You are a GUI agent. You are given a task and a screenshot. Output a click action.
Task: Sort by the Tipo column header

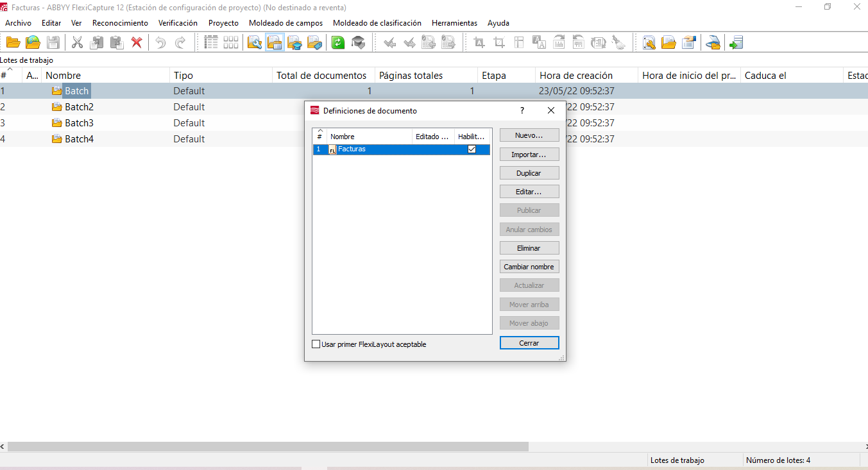click(x=221, y=76)
